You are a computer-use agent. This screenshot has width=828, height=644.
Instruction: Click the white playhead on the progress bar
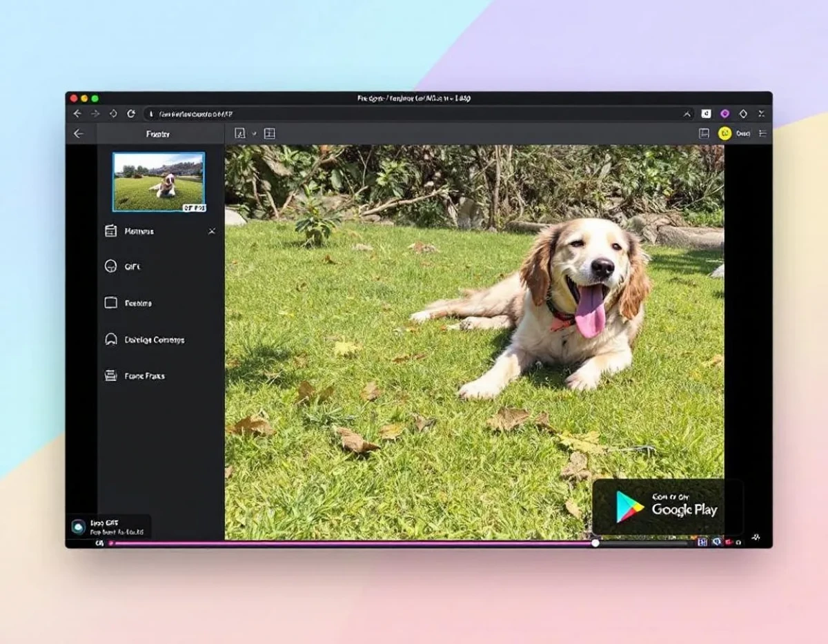click(595, 543)
